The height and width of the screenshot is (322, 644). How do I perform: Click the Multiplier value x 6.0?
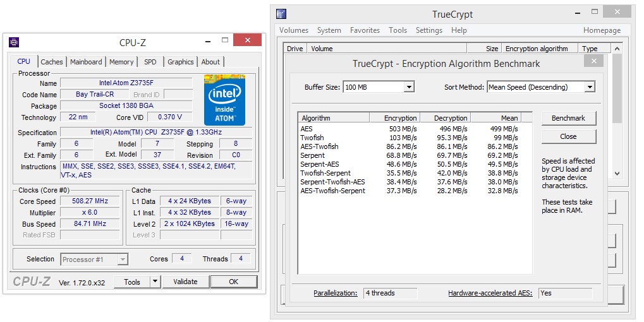(x=90, y=213)
